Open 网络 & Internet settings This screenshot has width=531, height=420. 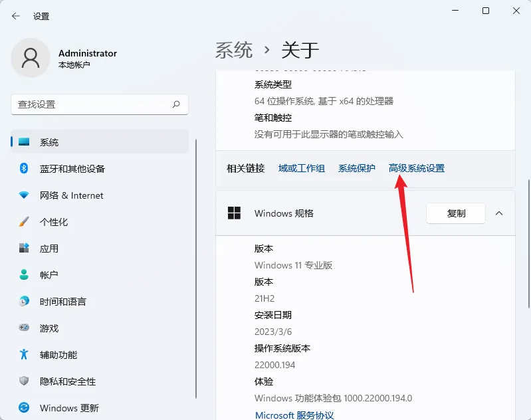[x=100, y=195]
